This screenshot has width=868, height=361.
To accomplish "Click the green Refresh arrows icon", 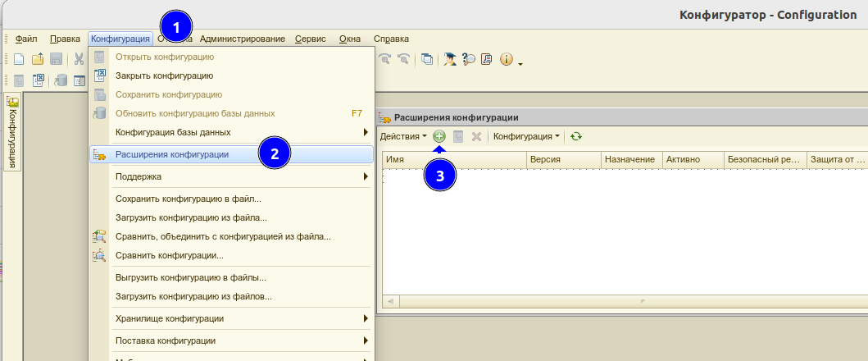I will 576,136.
